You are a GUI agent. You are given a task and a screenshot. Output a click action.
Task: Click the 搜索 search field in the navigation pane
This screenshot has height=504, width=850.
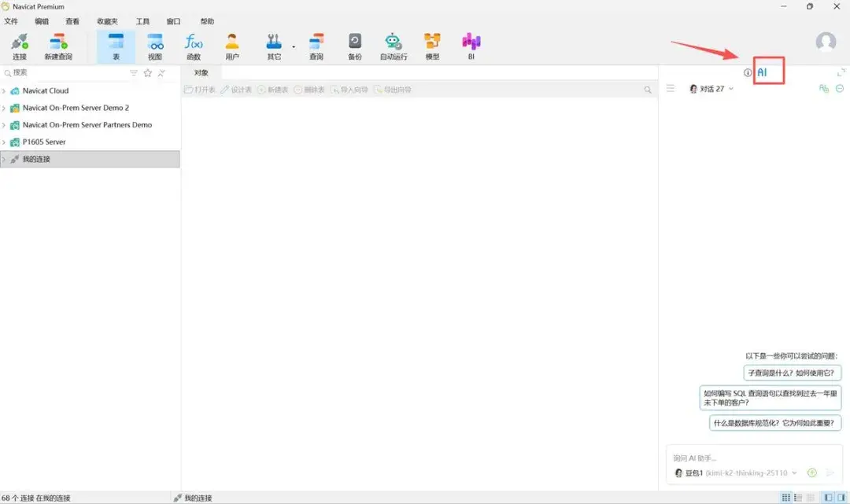click(x=64, y=72)
